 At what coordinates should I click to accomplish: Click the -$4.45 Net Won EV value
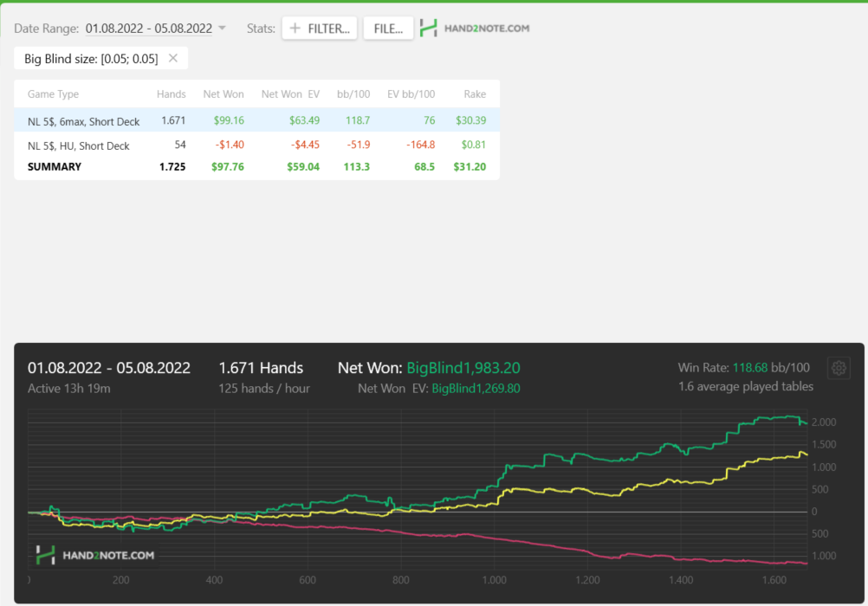[305, 145]
